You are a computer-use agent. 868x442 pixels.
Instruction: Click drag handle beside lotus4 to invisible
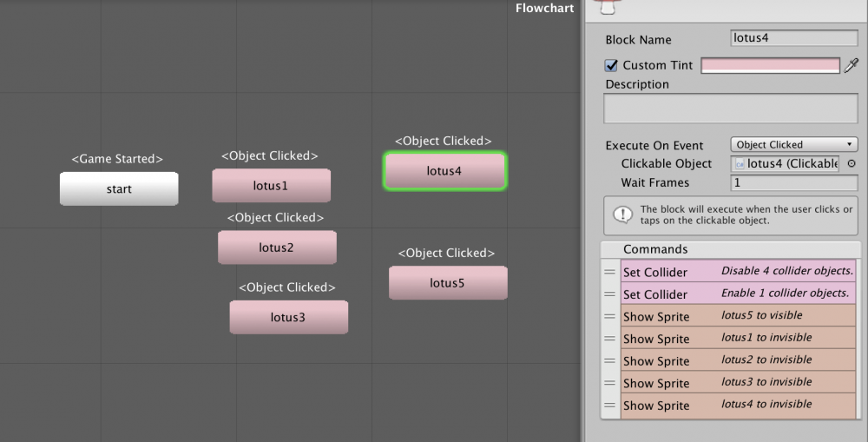[x=609, y=405]
